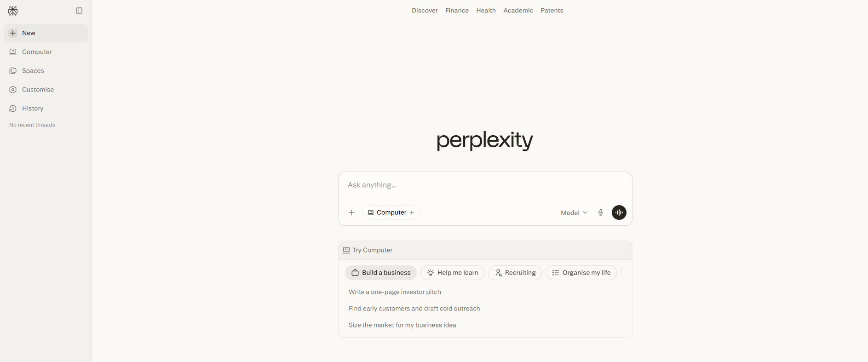Go to the Finance tab
Viewport: 868px width, 362px height.
pos(457,11)
